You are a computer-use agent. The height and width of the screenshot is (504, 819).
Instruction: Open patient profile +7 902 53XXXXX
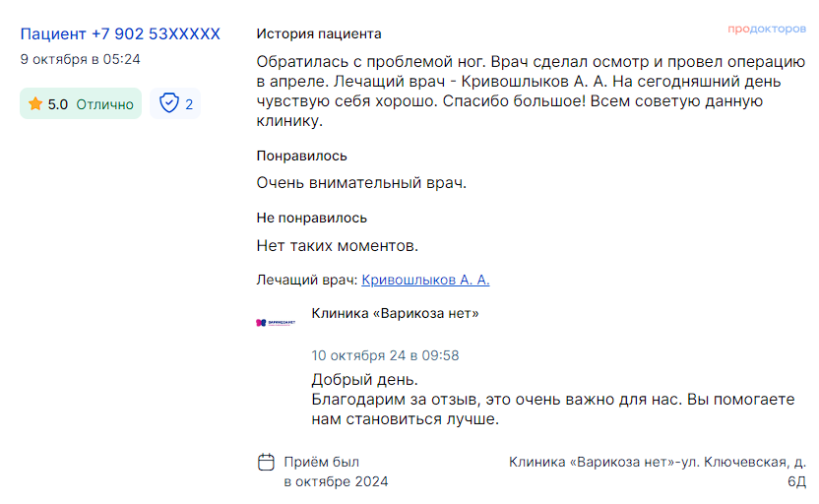120,33
